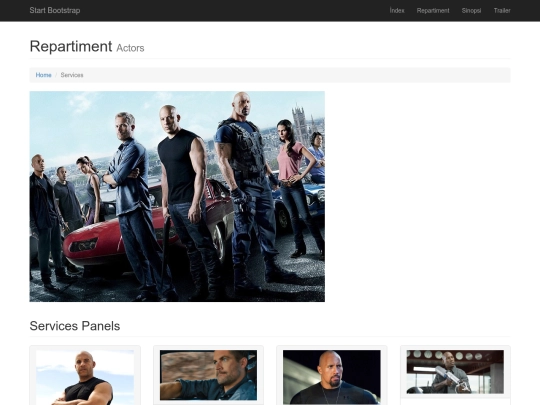The height and width of the screenshot is (405, 540).
Task: Click the large cast group photo
Action: [177, 196]
